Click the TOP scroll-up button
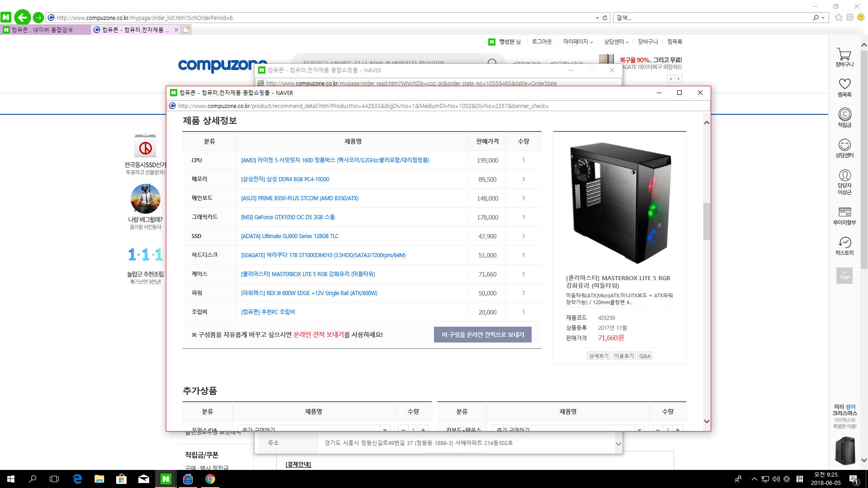Image resolution: width=868 pixels, height=488 pixels. coord(844,276)
